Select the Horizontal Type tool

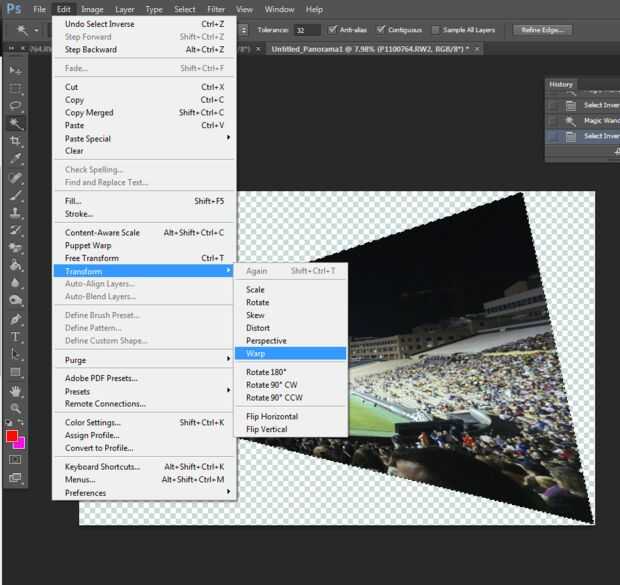coord(15,337)
